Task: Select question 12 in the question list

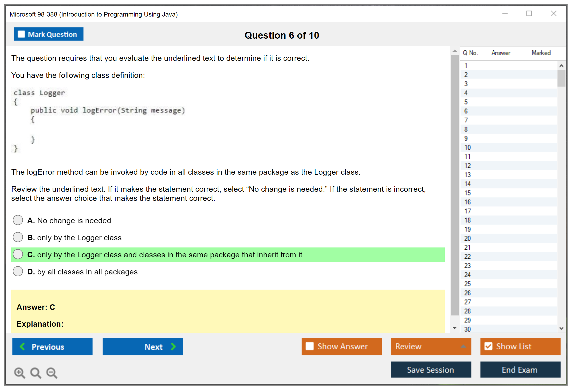Action: click(467, 166)
